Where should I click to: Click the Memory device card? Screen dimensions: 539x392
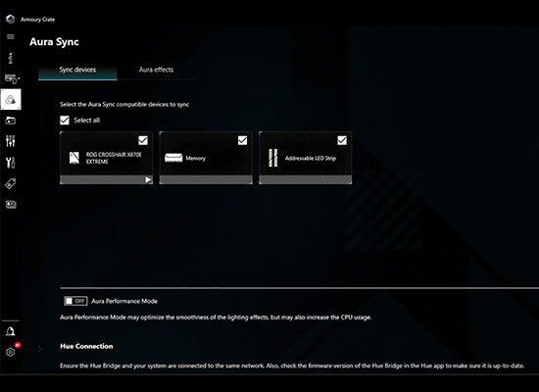206,158
